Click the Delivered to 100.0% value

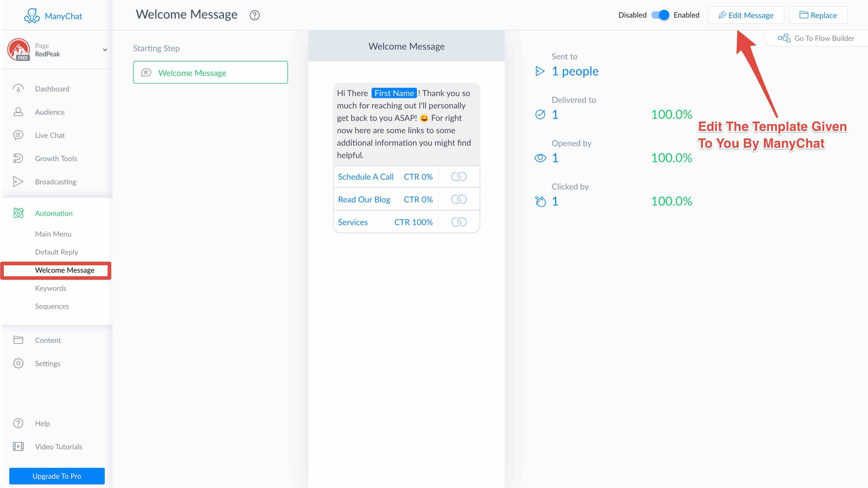(672, 115)
